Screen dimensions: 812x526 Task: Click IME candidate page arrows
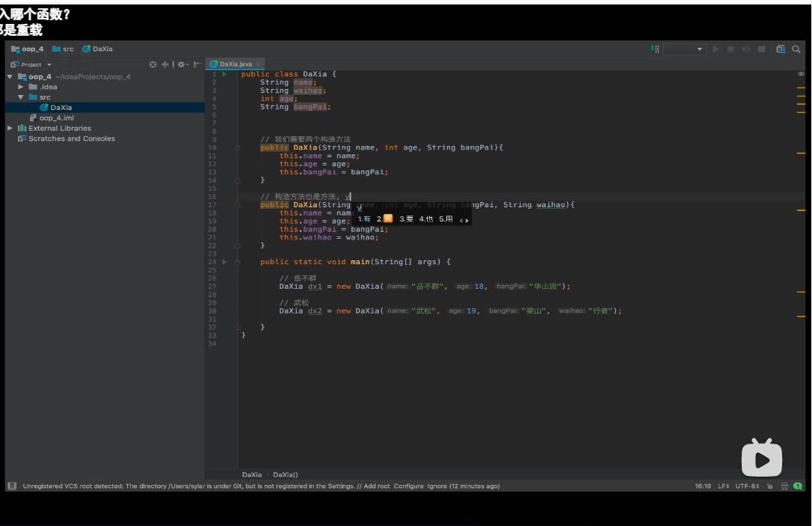click(464, 220)
